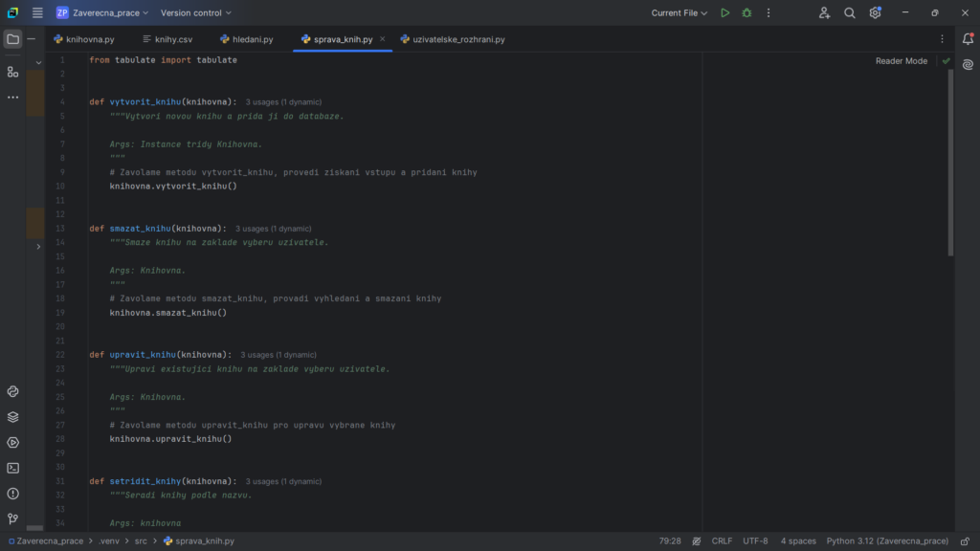Open the Current File run configuration dropdown
This screenshot has width=980, height=551.
click(679, 12)
